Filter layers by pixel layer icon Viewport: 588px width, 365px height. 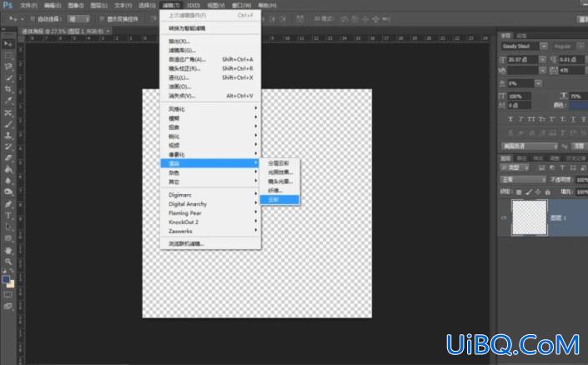(x=541, y=167)
